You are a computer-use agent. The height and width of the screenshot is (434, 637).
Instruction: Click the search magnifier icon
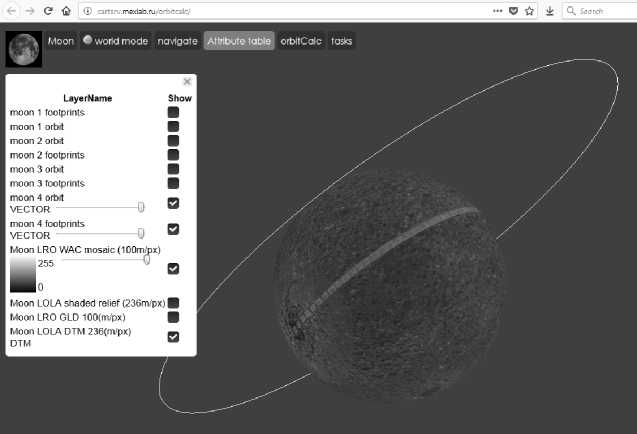point(571,11)
